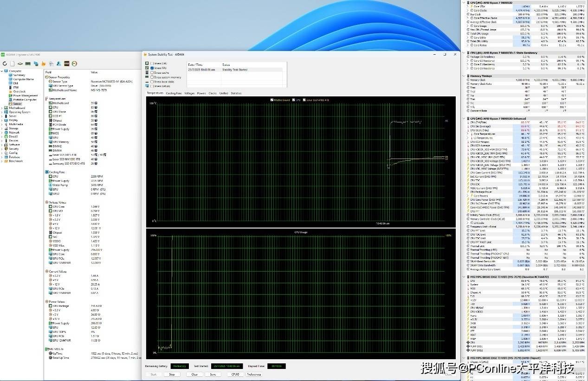Click the memory module icon in AIDA64 toolbar

coord(28,63)
